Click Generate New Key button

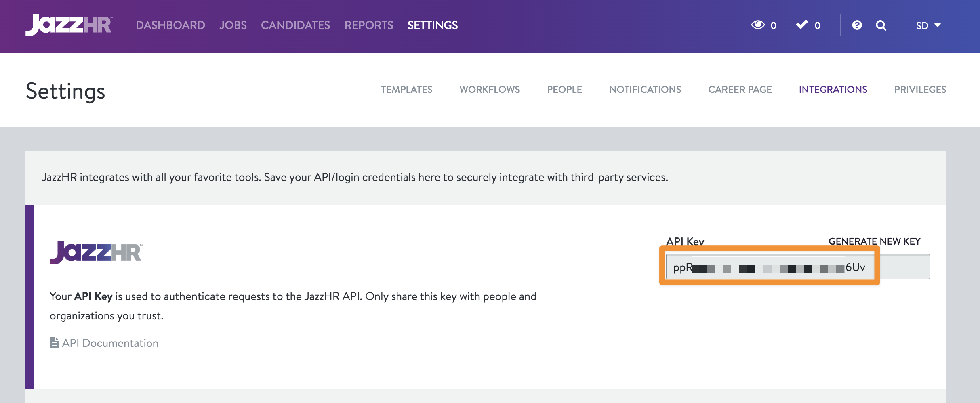tap(874, 241)
